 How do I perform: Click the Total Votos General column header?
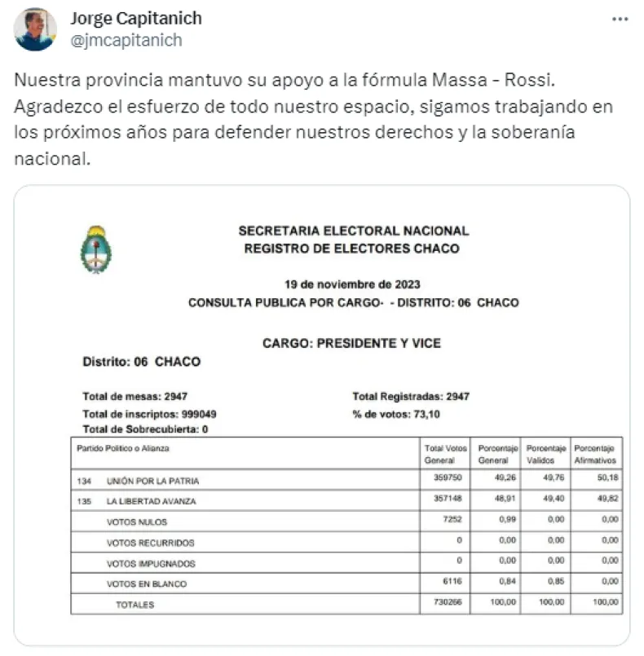click(x=444, y=455)
